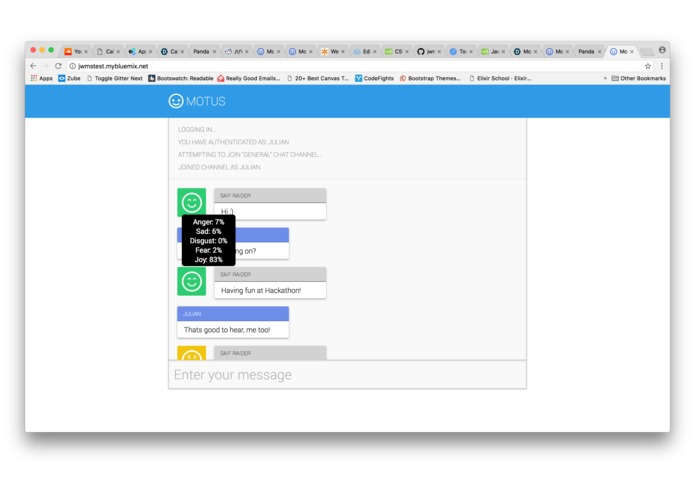Open the Really Good Emails bookmark

pyautogui.click(x=248, y=78)
